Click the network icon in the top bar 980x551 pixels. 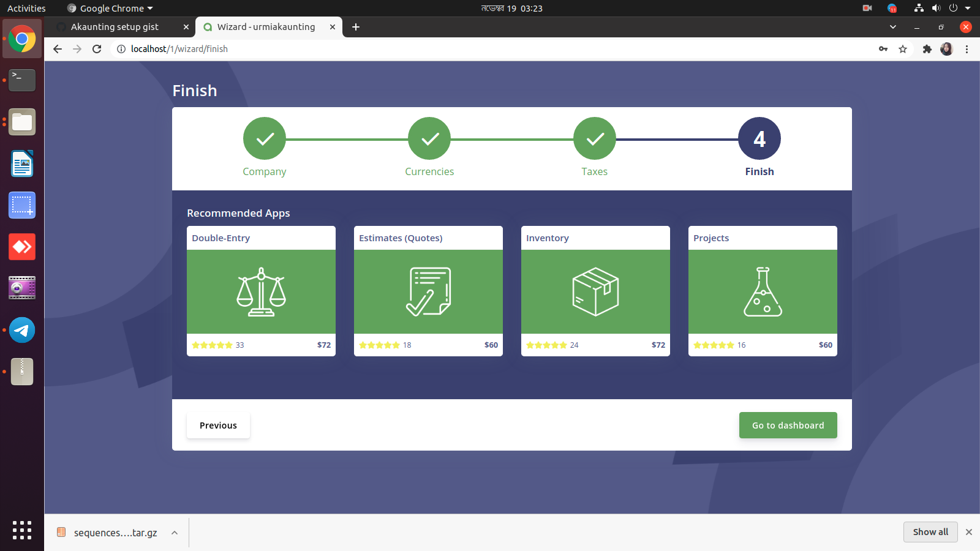tap(919, 8)
